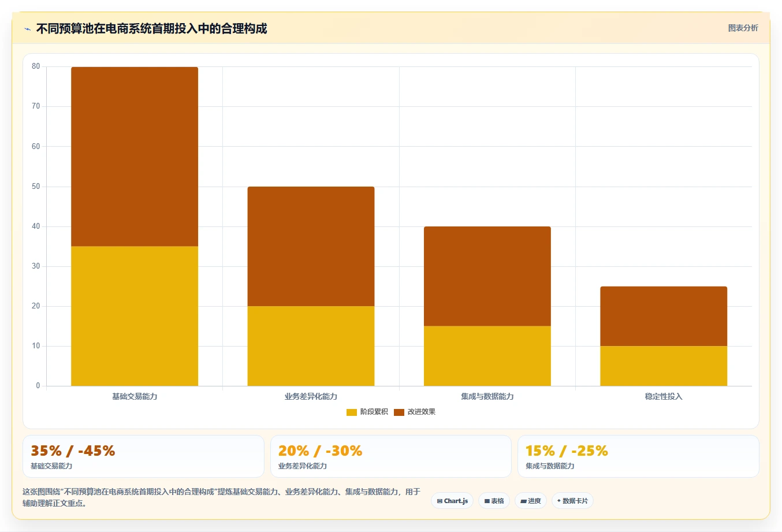
Task: Click the 基础交易能力 x-axis label
Action: click(135, 396)
